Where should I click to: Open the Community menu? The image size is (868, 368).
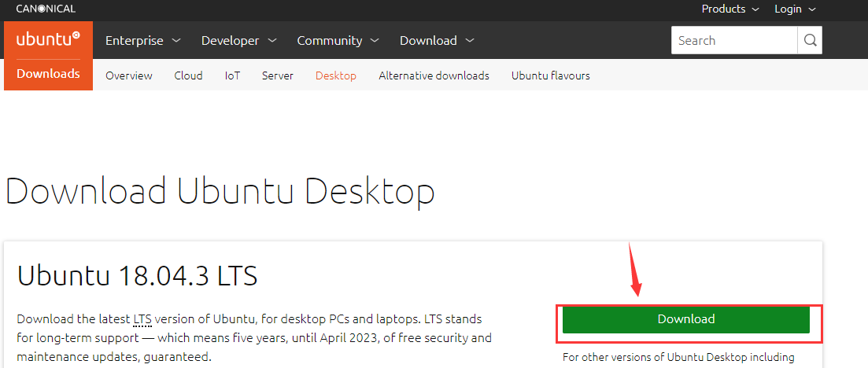tap(338, 40)
